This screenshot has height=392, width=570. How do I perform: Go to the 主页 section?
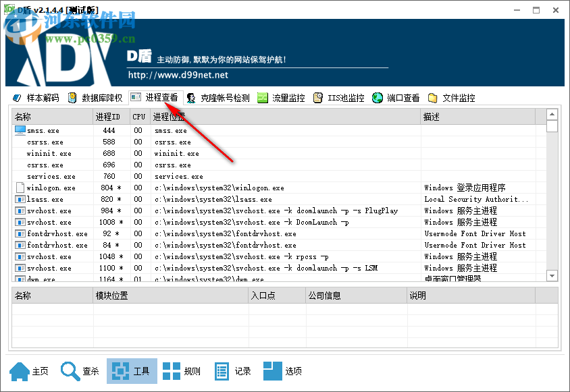click(29, 371)
